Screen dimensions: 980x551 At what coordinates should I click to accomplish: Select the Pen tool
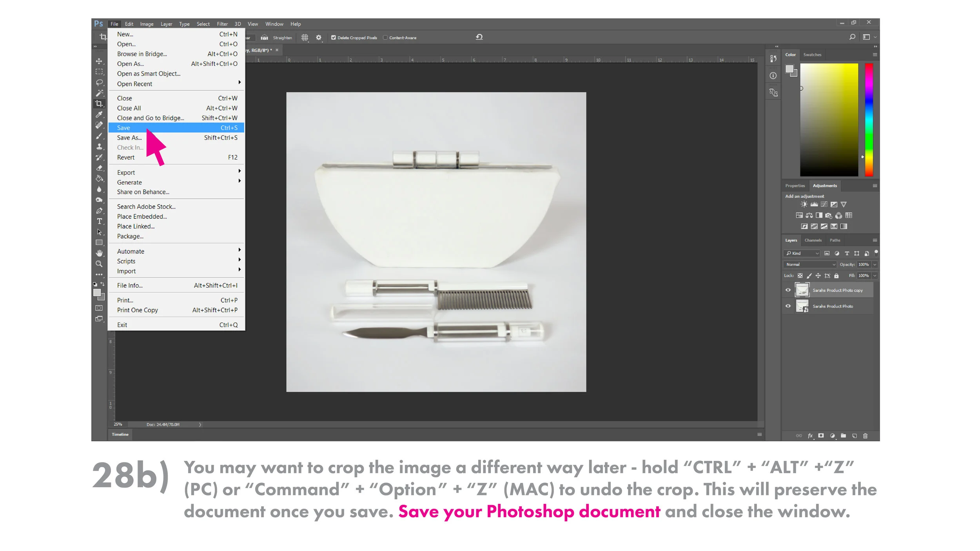click(x=99, y=210)
